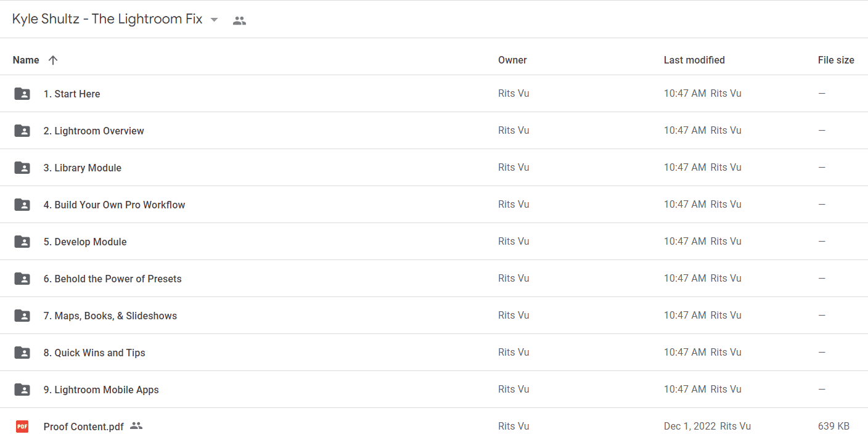Click the Kyle Shultz - The Lightroom Fix title
The image size is (868, 437).
(107, 19)
